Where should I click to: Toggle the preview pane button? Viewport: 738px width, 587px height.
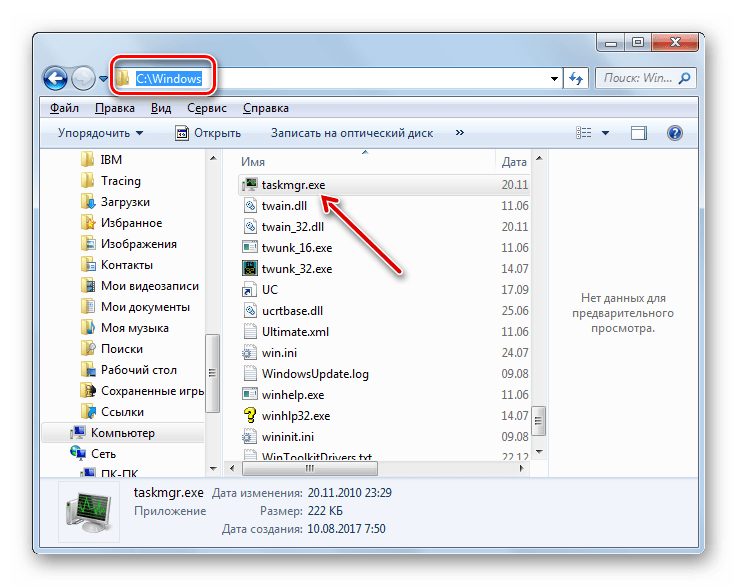click(638, 133)
